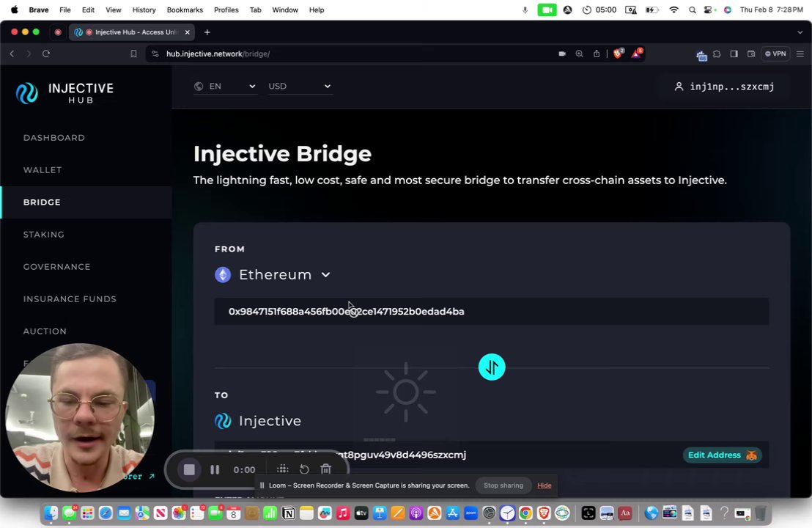Open the Auction page in sidebar
This screenshot has height=528, width=812.
pyautogui.click(x=45, y=331)
